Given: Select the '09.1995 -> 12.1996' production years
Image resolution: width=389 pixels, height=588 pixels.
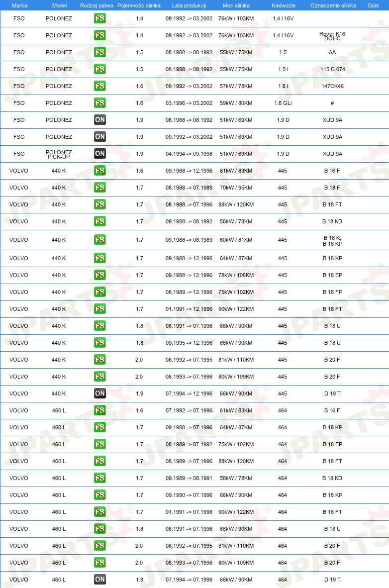Looking at the screenshot, I should click(189, 343).
